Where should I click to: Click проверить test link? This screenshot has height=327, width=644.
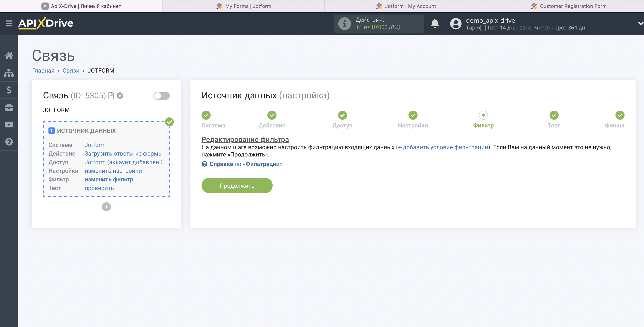coord(99,188)
